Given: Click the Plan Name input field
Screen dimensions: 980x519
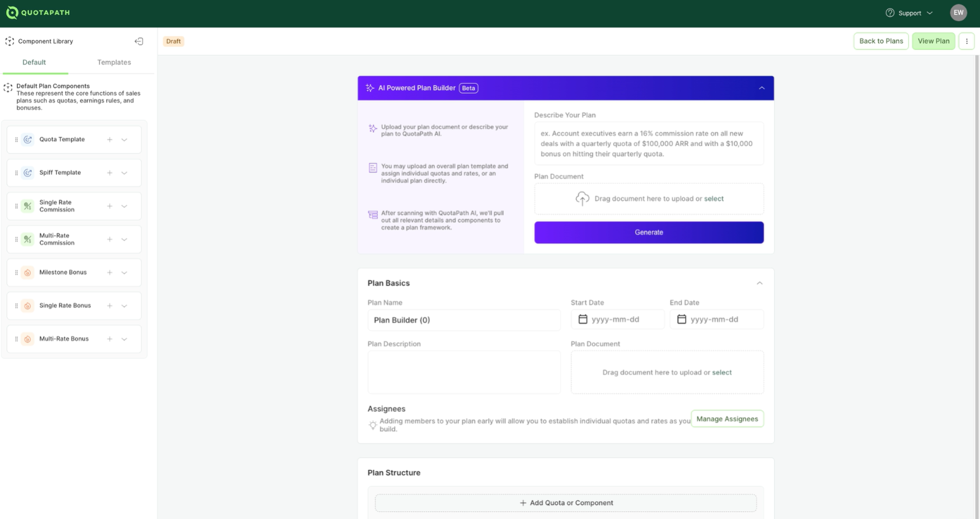Looking at the screenshot, I should click(464, 320).
